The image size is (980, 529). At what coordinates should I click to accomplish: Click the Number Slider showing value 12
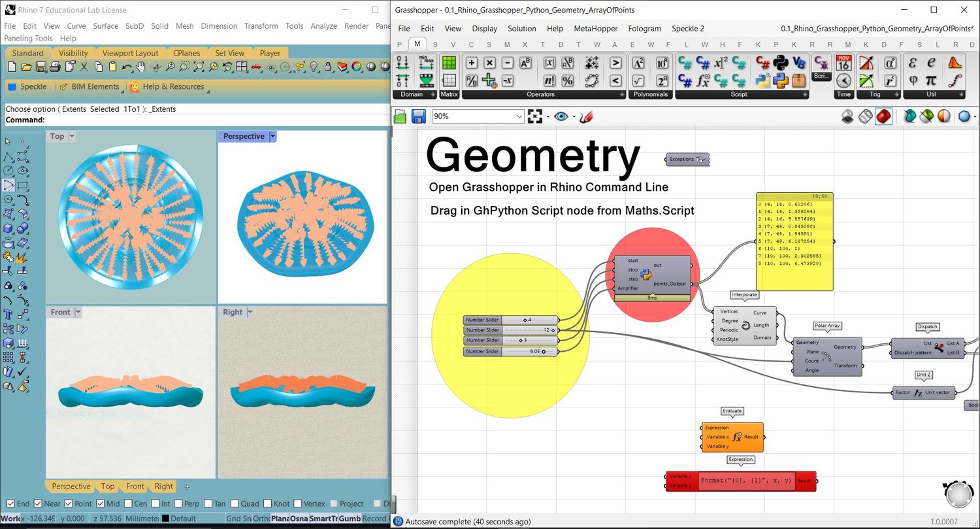coord(511,330)
